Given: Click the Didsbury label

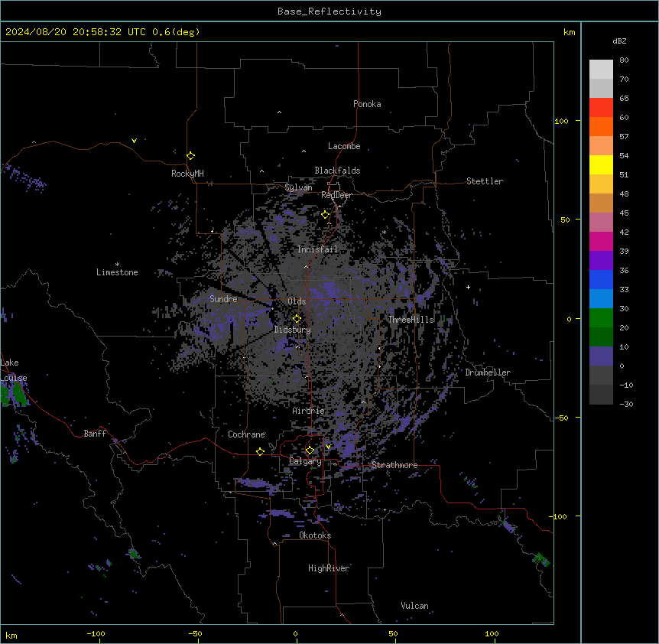Looking at the screenshot, I should 292,330.
